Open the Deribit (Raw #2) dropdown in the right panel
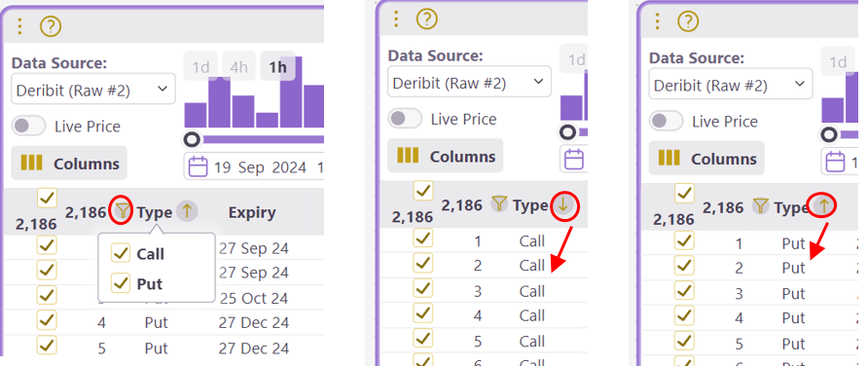Image resolution: width=868 pixels, height=366 pixels. pyautogui.click(x=731, y=84)
